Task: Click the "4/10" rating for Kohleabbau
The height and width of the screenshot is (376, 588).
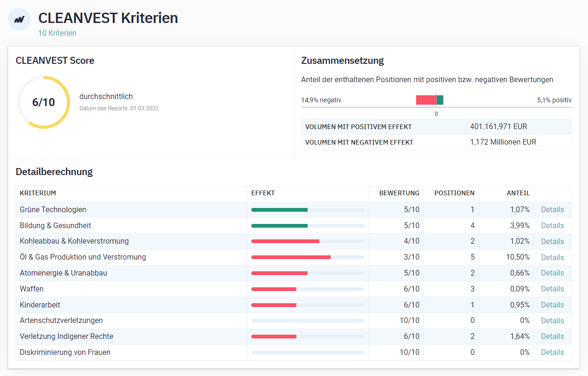Action: (411, 241)
